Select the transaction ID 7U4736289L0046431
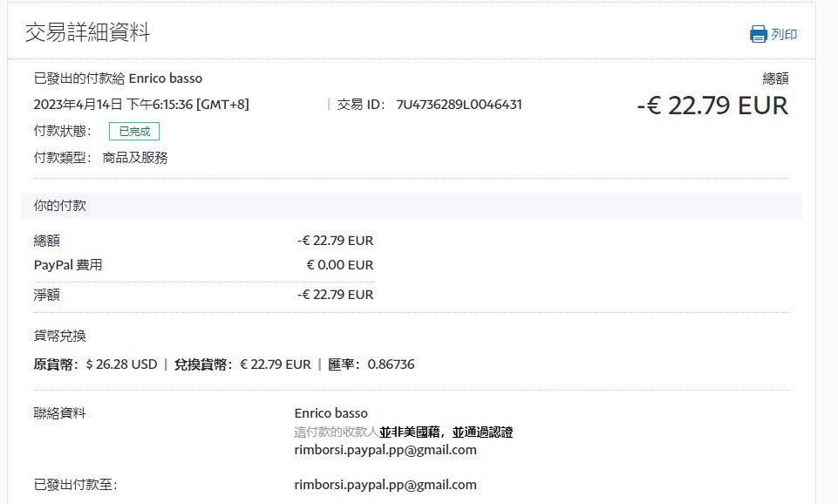The image size is (838, 504). pos(459,105)
